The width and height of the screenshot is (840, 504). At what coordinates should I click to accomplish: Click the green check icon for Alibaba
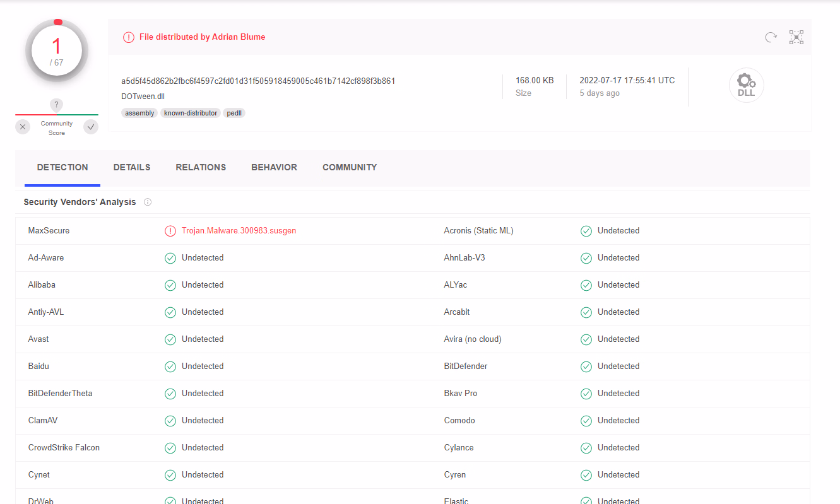(x=170, y=285)
